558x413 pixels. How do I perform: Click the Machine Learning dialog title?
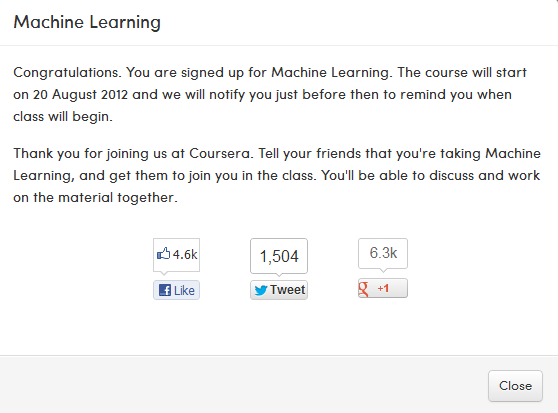pyautogui.click(x=87, y=22)
